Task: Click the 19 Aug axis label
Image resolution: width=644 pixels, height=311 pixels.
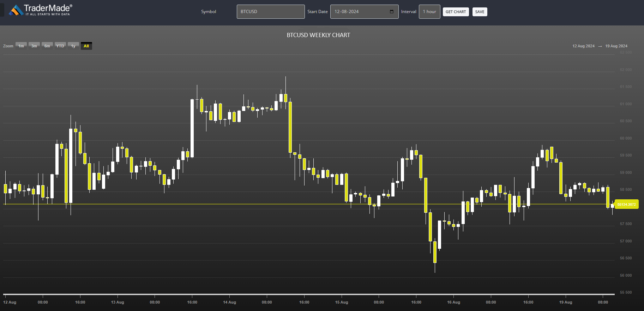Action: (x=566, y=302)
